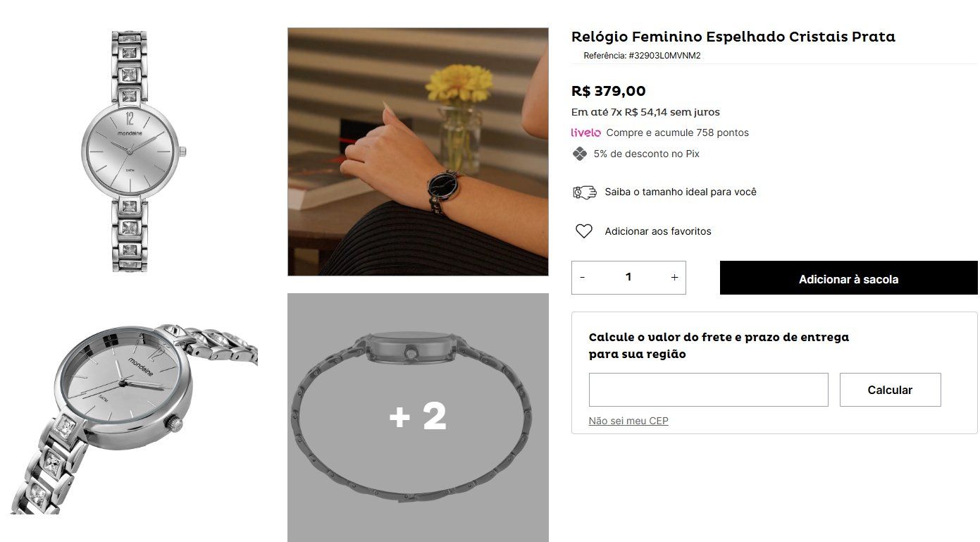
Task: Click the Calcular shipping button
Action: [890, 390]
